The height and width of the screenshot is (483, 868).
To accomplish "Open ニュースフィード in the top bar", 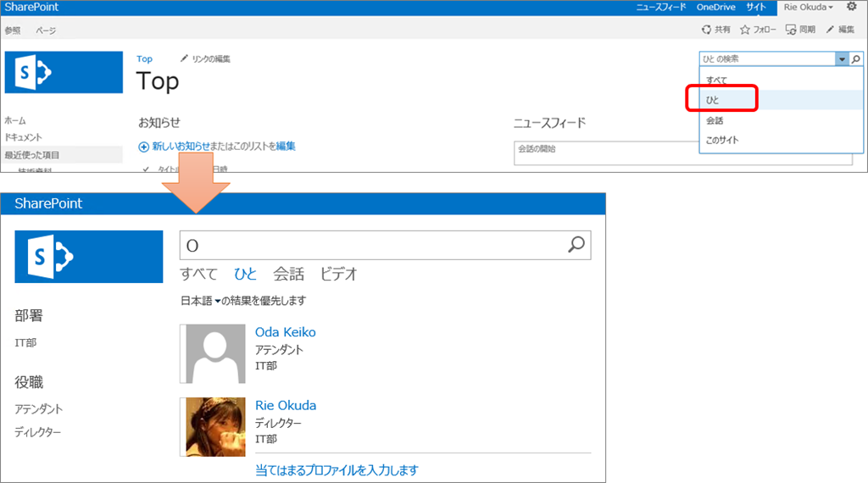I will click(661, 7).
